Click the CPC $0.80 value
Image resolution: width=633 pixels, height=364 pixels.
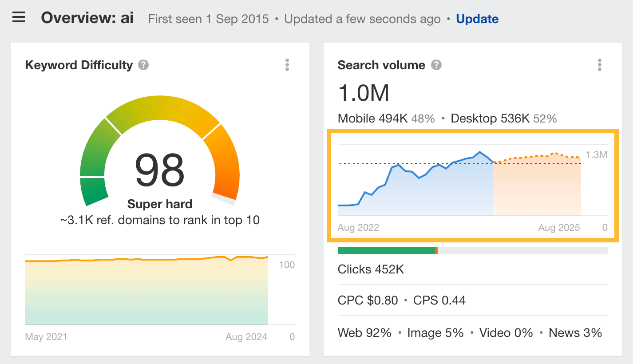[x=368, y=300]
